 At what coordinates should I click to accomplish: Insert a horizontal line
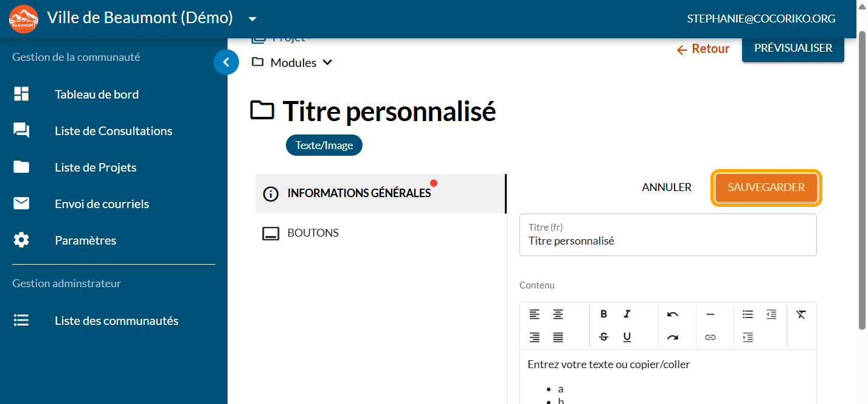(x=710, y=314)
